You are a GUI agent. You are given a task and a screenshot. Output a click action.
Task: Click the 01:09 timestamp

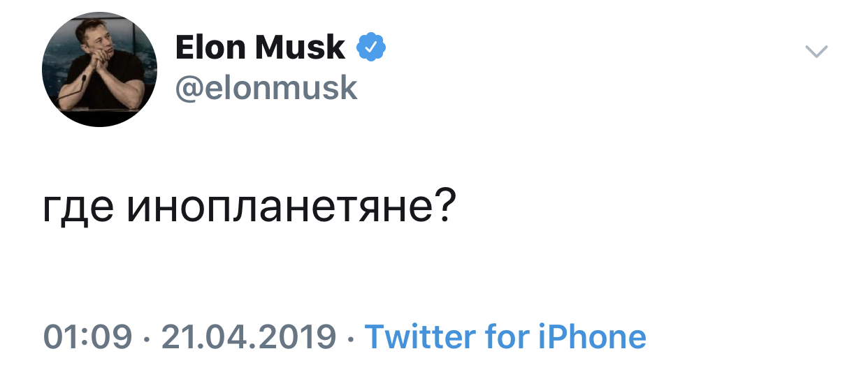click(87, 337)
